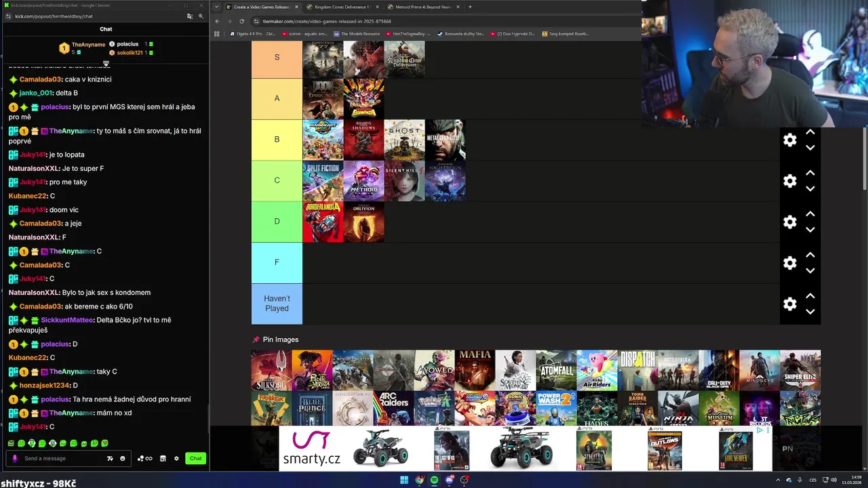Move tier C row up
Screen dimensions: 868x488
click(x=810, y=174)
